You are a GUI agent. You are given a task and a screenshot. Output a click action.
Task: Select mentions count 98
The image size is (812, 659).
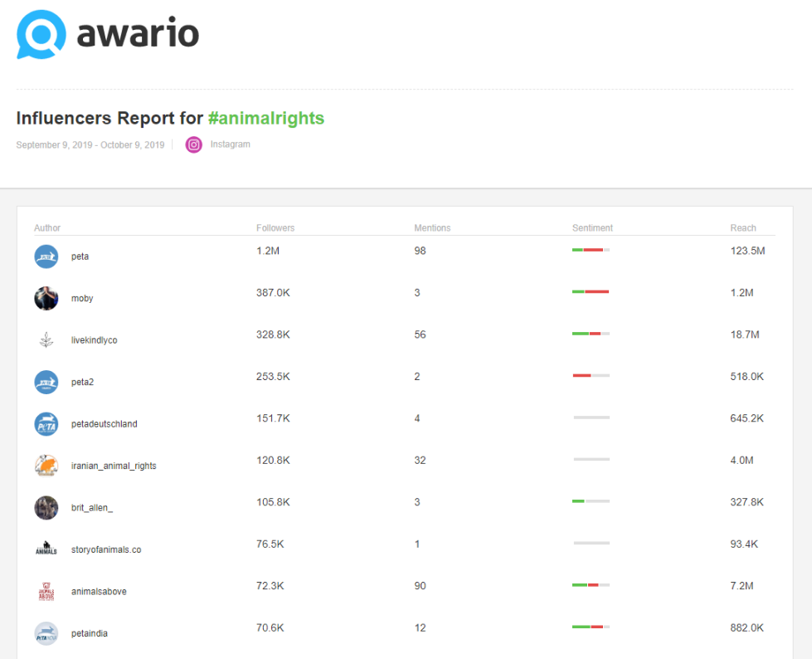[x=420, y=251]
